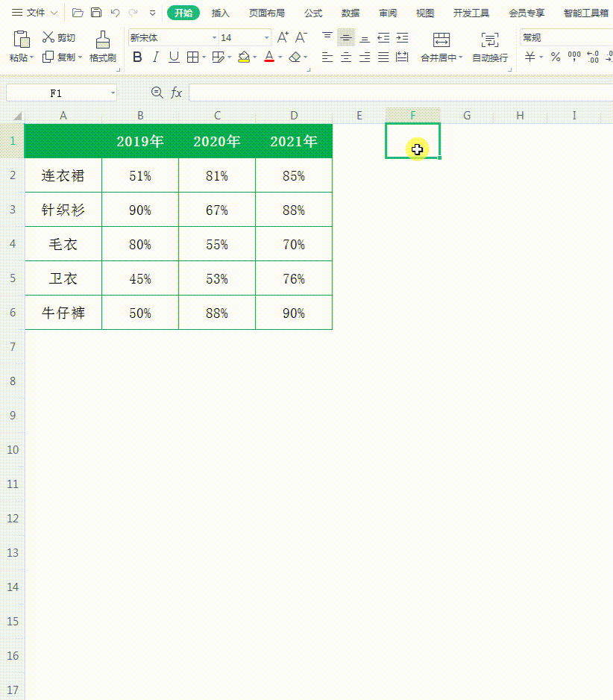This screenshot has height=700, width=613.
Task: Select row 3 header
Action: (x=13, y=210)
